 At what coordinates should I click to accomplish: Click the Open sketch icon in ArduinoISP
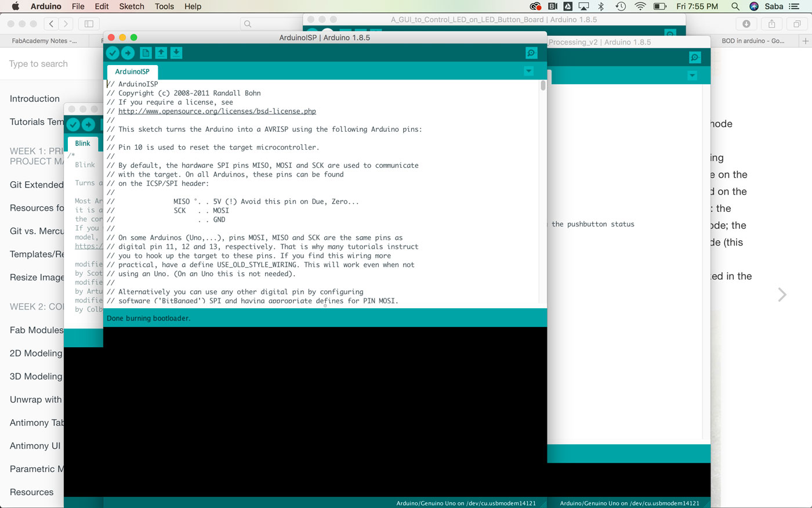coord(161,53)
